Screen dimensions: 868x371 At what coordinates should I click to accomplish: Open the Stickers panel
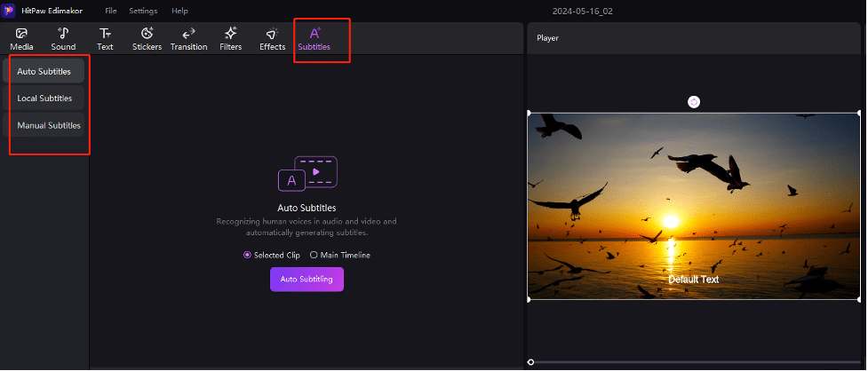pyautogui.click(x=147, y=39)
